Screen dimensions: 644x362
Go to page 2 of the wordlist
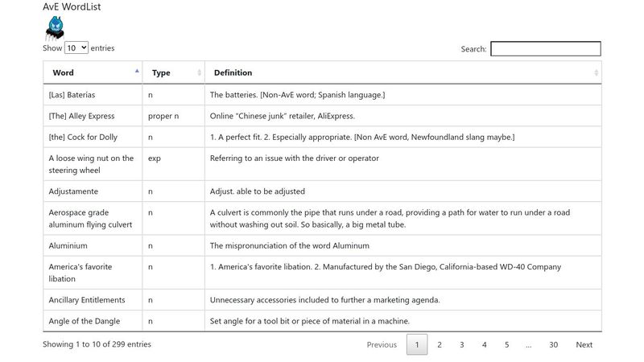(440, 345)
